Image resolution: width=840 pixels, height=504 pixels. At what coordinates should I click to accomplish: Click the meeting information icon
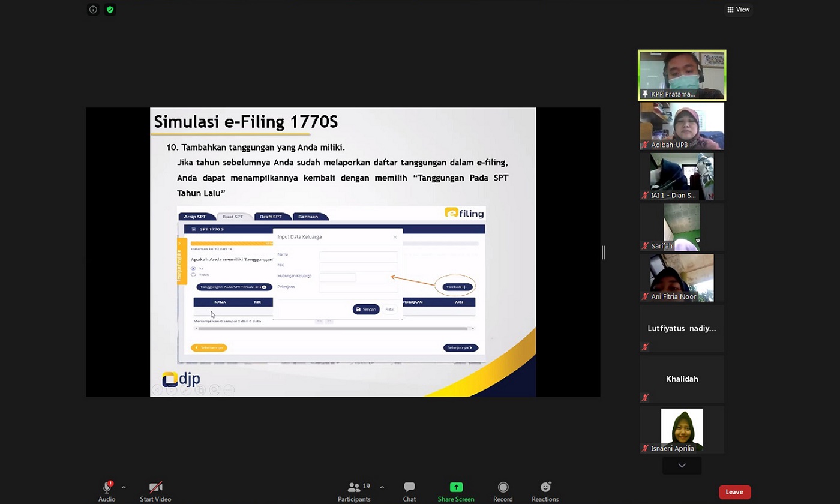point(93,10)
